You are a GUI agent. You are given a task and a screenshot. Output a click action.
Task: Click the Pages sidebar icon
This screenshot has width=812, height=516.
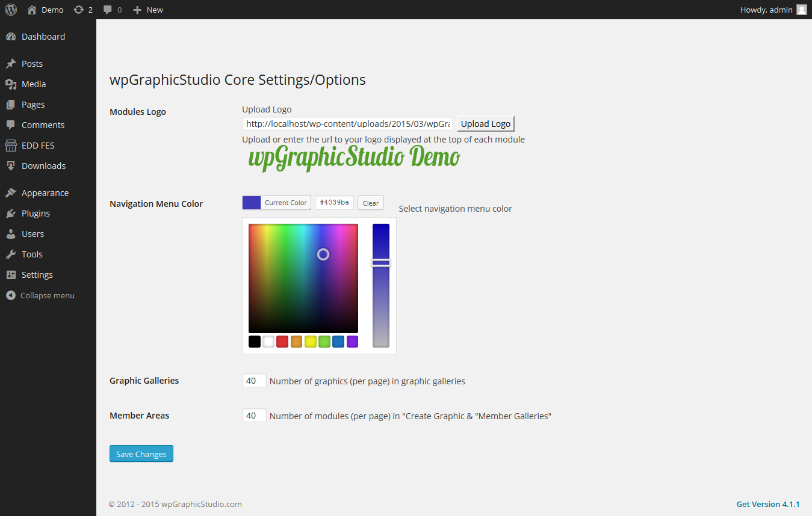point(11,105)
